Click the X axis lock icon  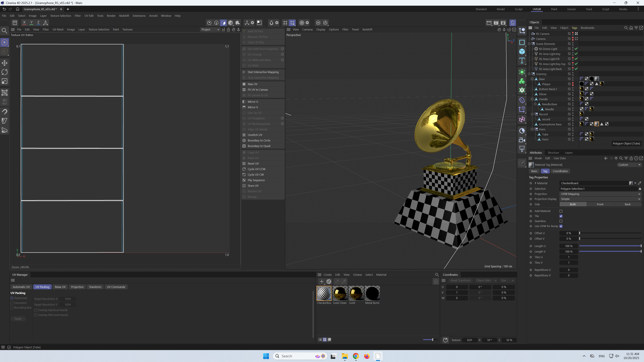click(24, 23)
